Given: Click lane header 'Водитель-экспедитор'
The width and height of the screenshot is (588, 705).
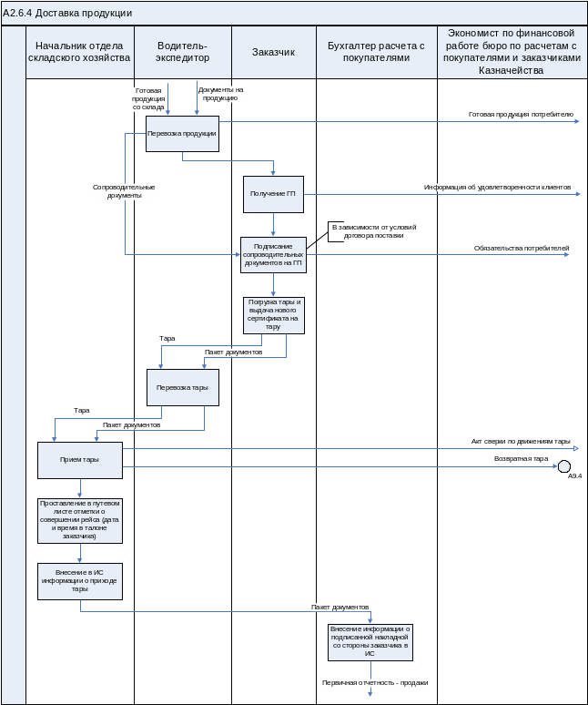Looking at the screenshot, I should point(183,52).
